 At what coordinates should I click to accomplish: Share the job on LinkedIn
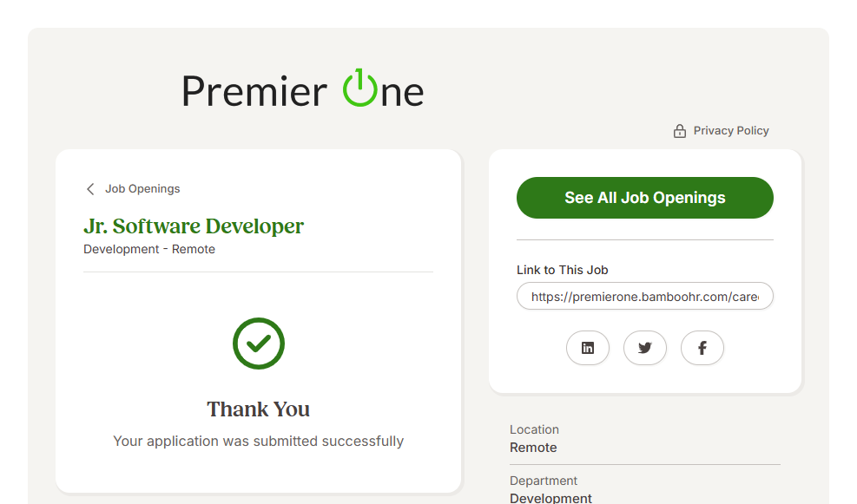click(x=588, y=348)
